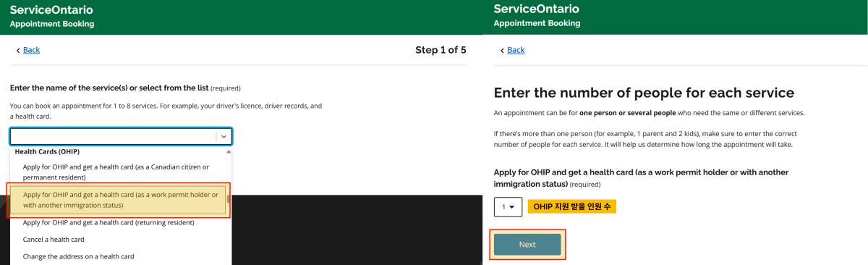Open the number of people dropdown
The height and width of the screenshot is (265, 868).
pos(508,207)
